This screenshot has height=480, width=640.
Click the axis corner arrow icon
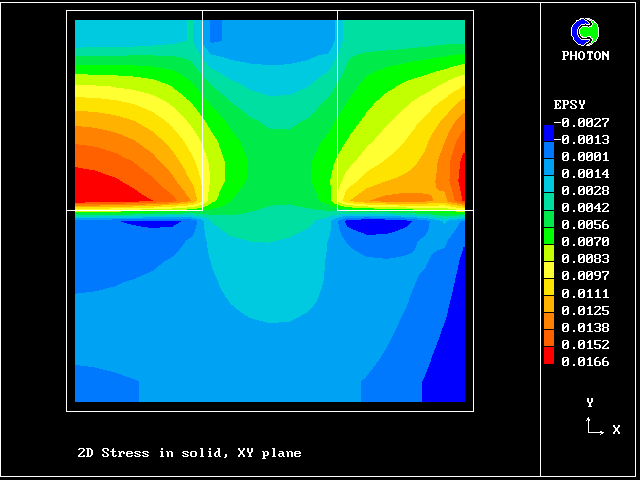594,427
